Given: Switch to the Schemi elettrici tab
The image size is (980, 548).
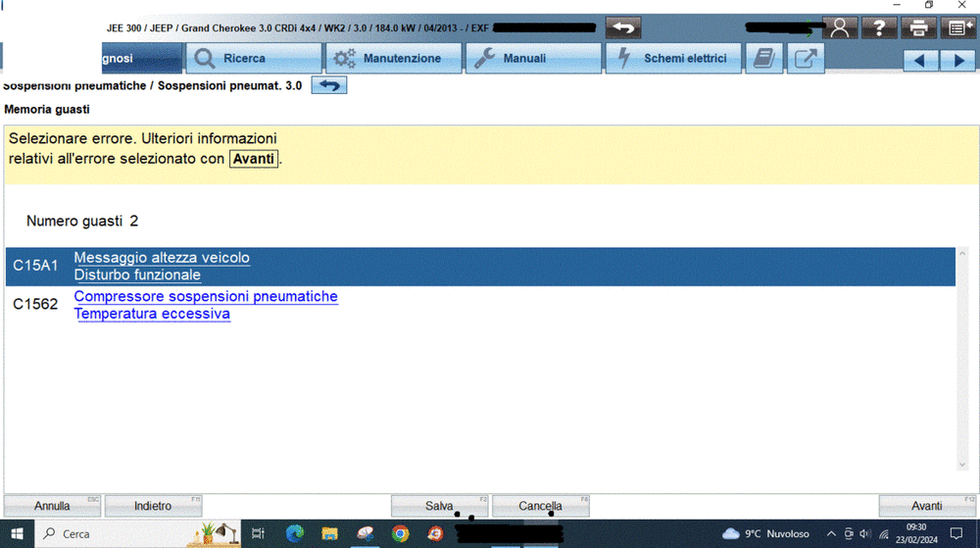Looking at the screenshot, I should (x=673, y=59).
